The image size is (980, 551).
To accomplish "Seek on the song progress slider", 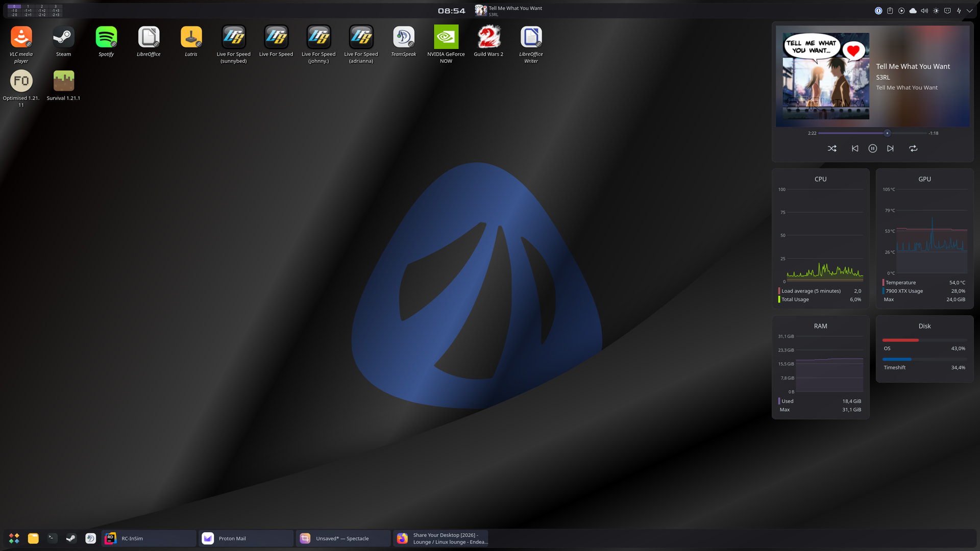I will point(872,133).
